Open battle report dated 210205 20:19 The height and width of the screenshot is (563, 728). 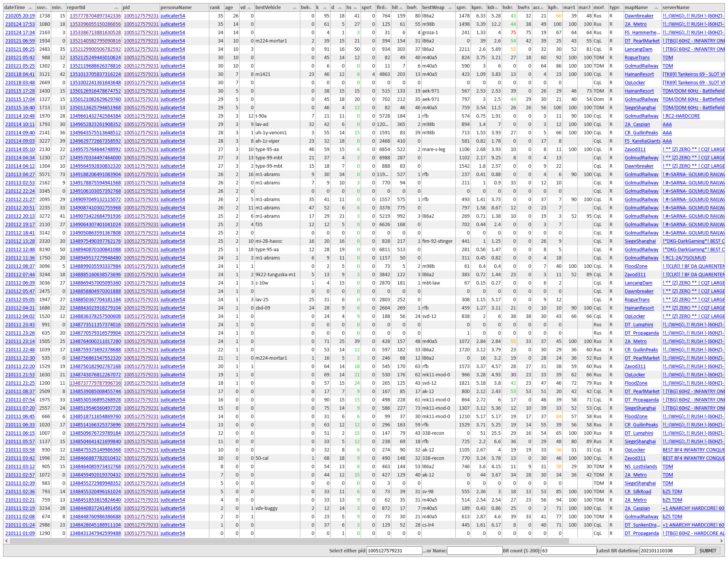(20, 16)
